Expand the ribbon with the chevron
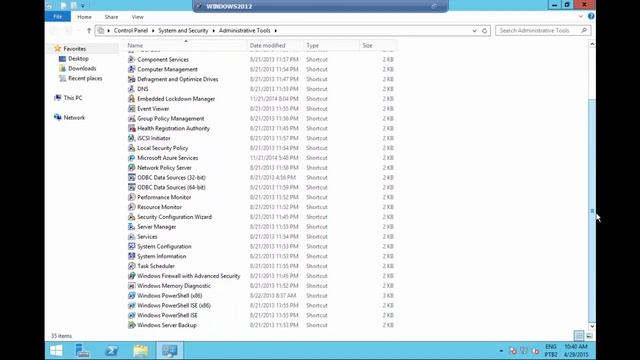This screenshot has height=360, width=640. [580, 16]
